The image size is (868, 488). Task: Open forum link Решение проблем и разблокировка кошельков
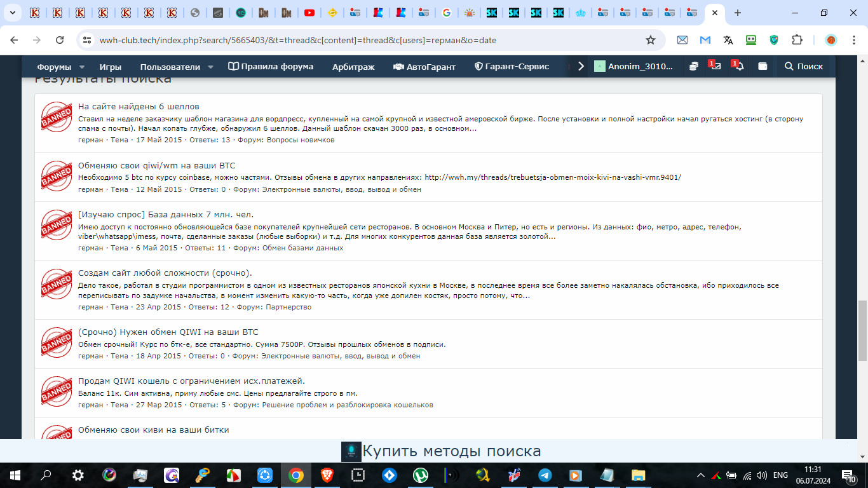click(x=348, y=405)
